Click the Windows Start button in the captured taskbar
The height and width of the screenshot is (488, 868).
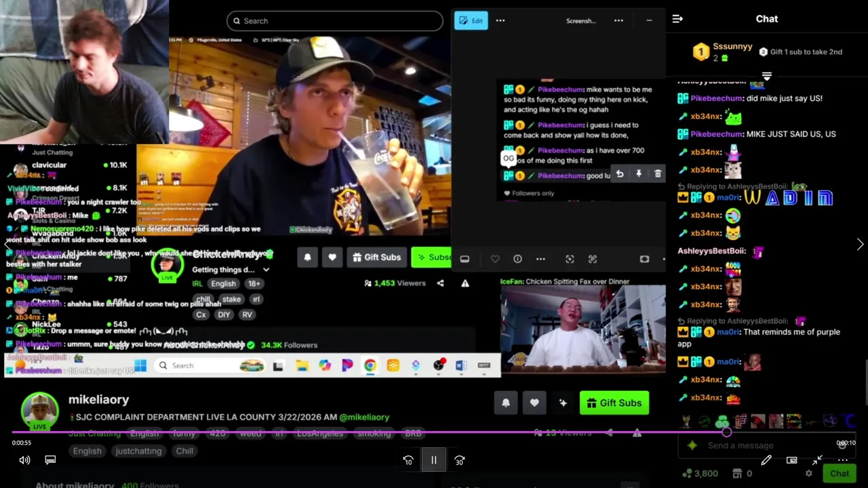click(140, 365)
